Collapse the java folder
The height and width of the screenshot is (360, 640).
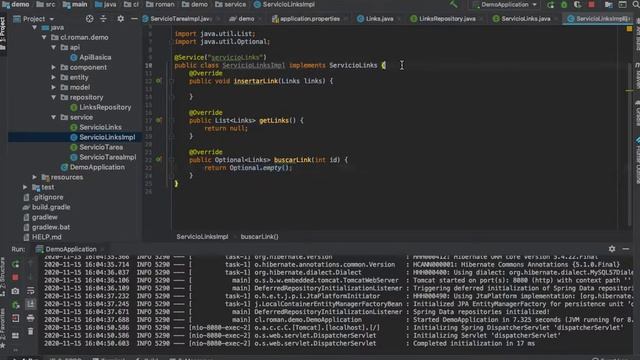[35, 27]
